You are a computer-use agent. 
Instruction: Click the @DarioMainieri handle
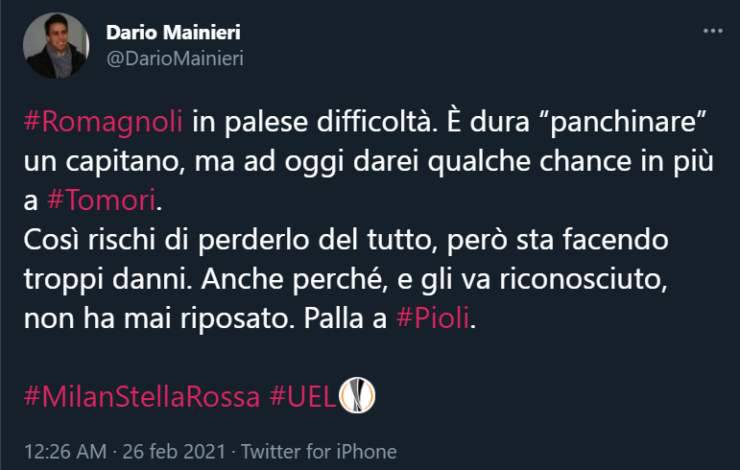175,58
